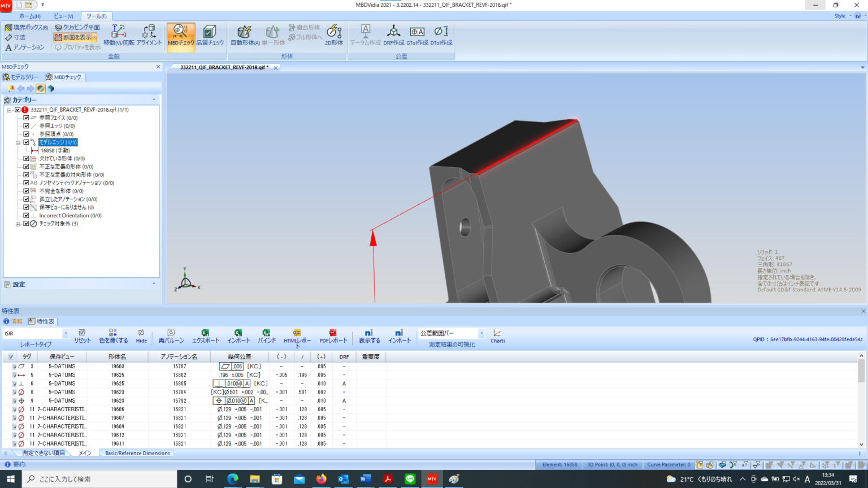The image size is (868, 488).
Task: Generate a PDFレポート
Action: [x=333, y=336]
